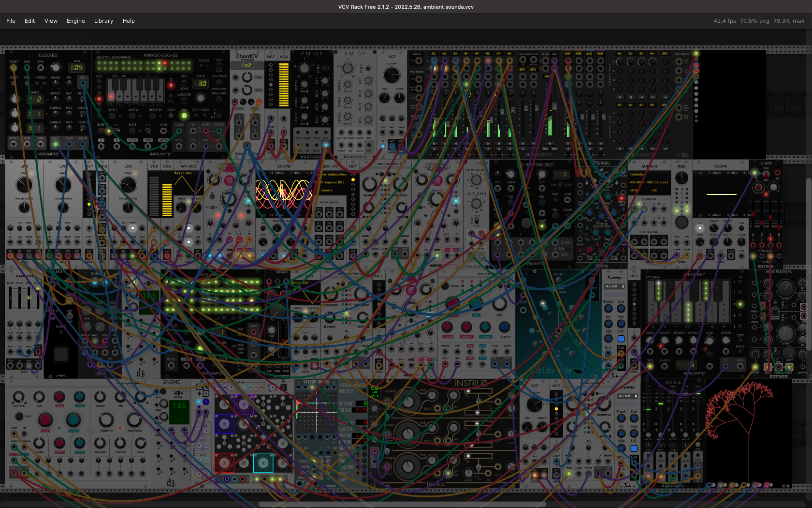Toggle the LEN/STEP switch on BIG-BUTTON-SEQ2

561,185
